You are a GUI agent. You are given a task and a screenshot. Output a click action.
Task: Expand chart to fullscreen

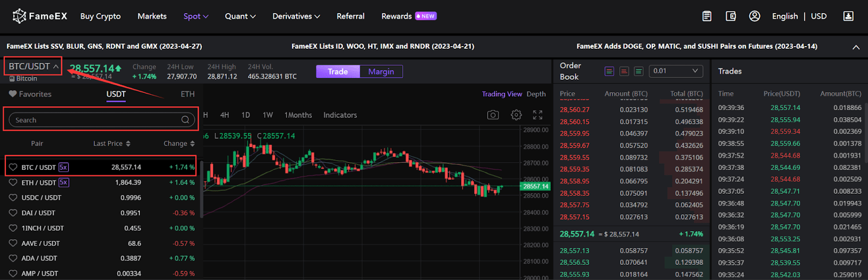[x=538, y=115]
